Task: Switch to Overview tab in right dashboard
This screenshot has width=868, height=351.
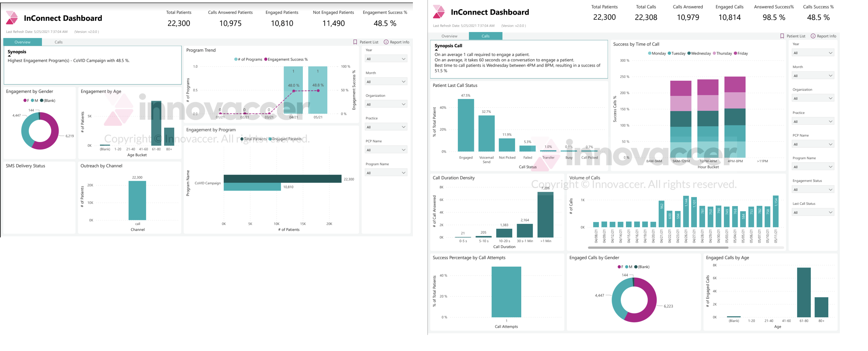Action: pos(449,36)
